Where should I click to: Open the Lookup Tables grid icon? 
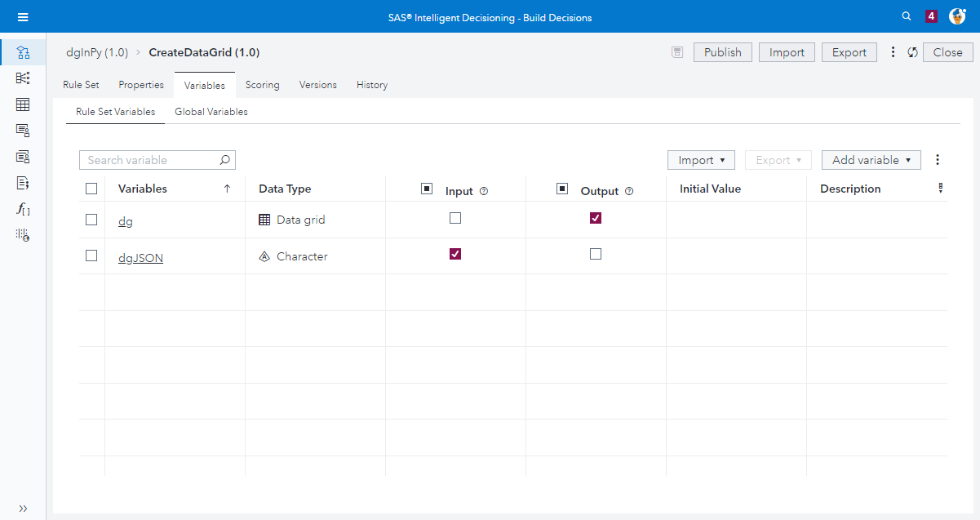pyautogui.click(x=22, y=104)
